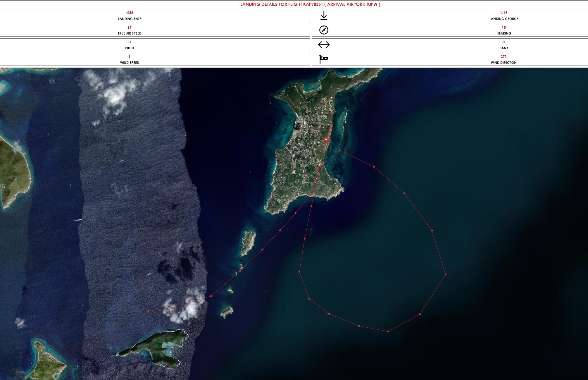588x380 pixels.
Task: Click the windsock wind direction icon
Action: (x=324, y=59)
